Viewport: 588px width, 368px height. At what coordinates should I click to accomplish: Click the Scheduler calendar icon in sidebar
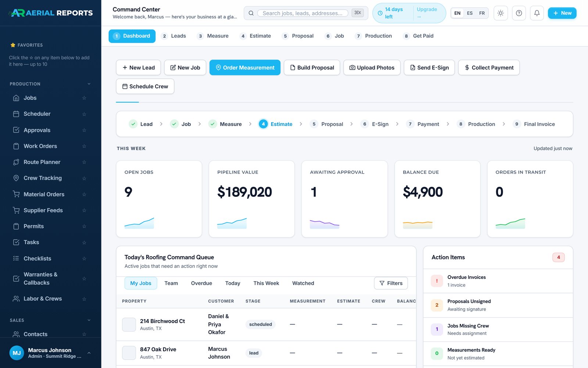(16, 114)
